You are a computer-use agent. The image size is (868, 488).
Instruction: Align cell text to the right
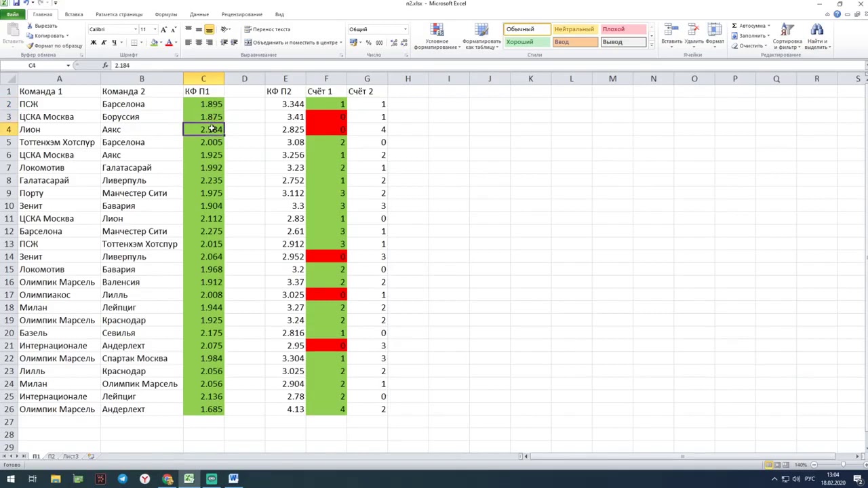click(209, 43)
